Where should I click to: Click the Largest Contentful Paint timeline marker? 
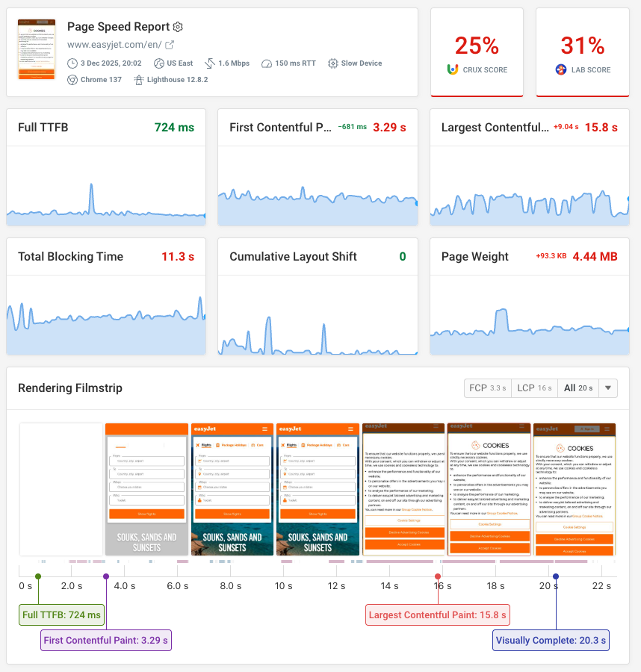click(438, 576)
